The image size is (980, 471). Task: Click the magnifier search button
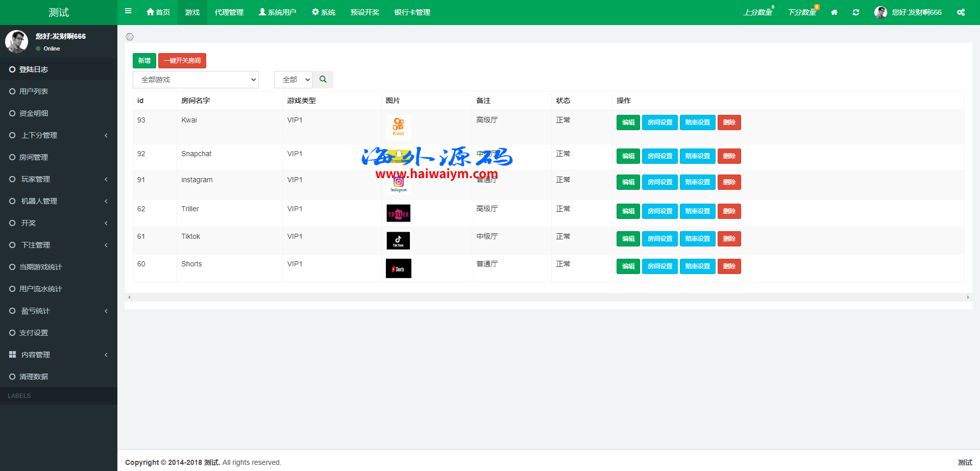(x=323, y=80)
